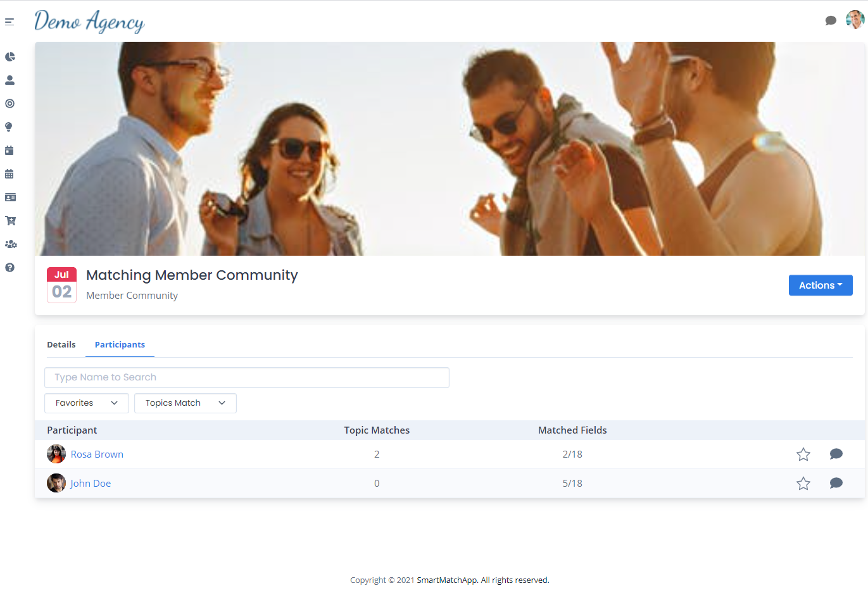This screenshot has height=595, width=868.
Task: Select the Members person icon in sidebar
Action: tap(9, 80)
